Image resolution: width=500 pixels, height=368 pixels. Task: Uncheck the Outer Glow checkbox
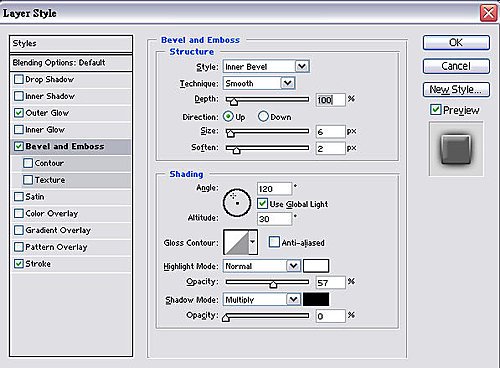tap(19, 113)
